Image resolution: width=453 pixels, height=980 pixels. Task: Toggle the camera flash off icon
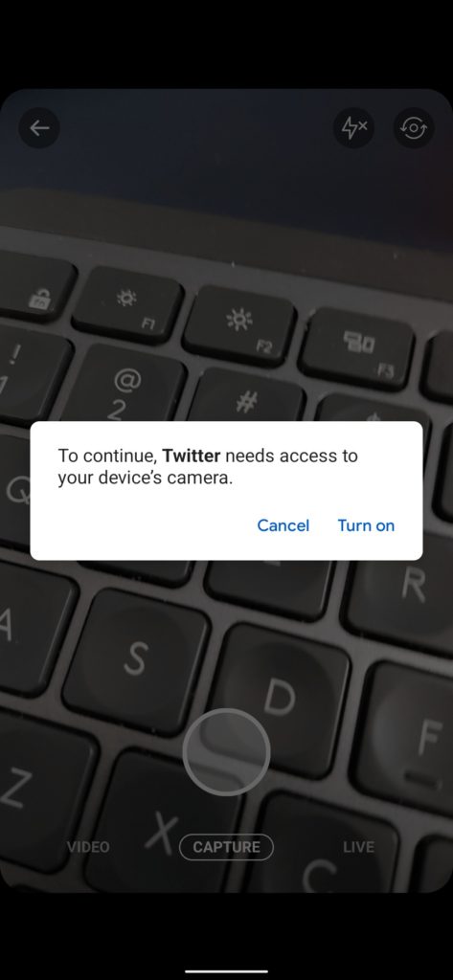[353, 128]
